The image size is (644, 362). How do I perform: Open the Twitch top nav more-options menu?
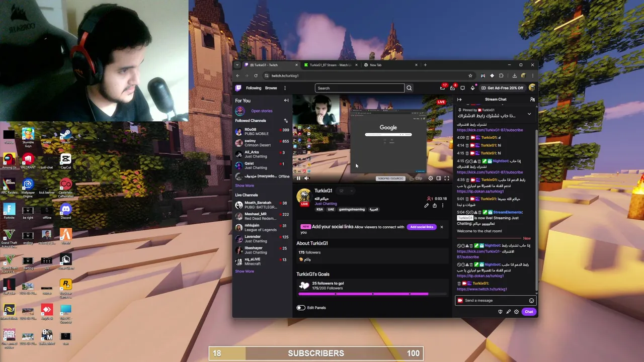(285, 88)
